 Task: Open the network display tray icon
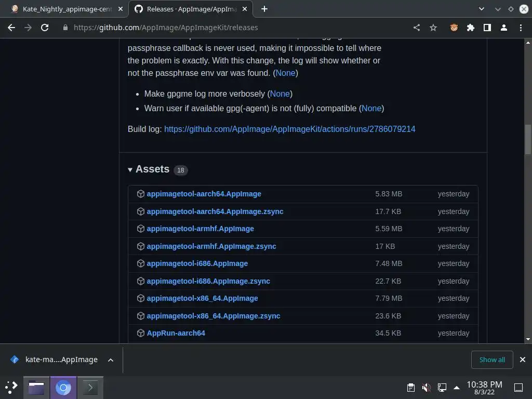[442, 388]
